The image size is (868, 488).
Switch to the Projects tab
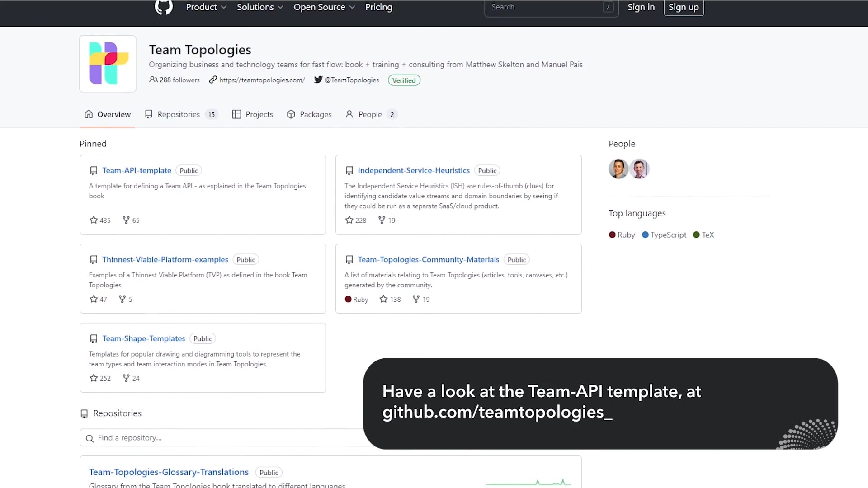coord(253,114)
